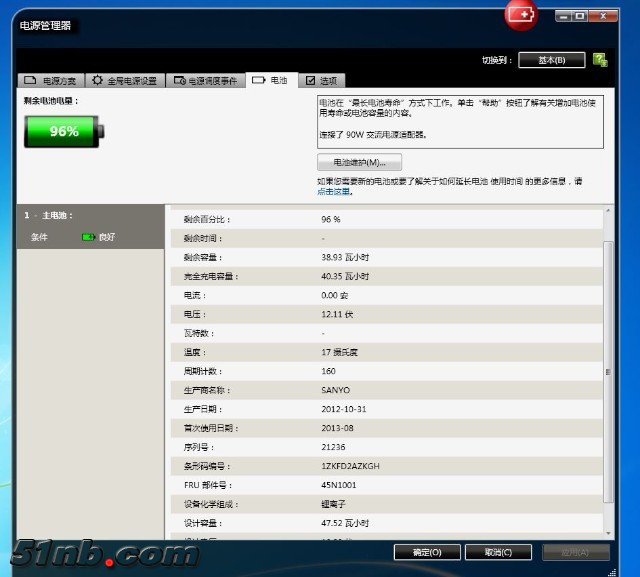Viewport: 640px width, 577px height.
Task: Confirm with the 确定(O) button
Action: click(427, 552)
